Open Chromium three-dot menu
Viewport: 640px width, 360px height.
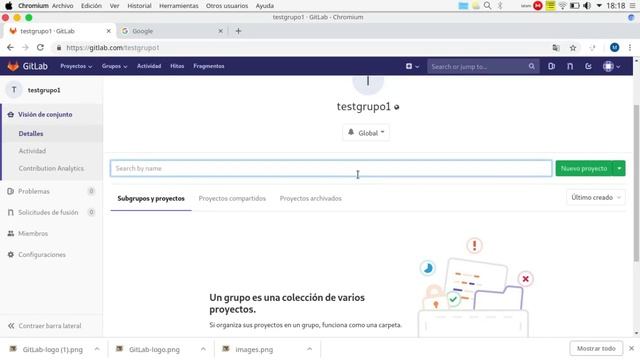(630, 48)
